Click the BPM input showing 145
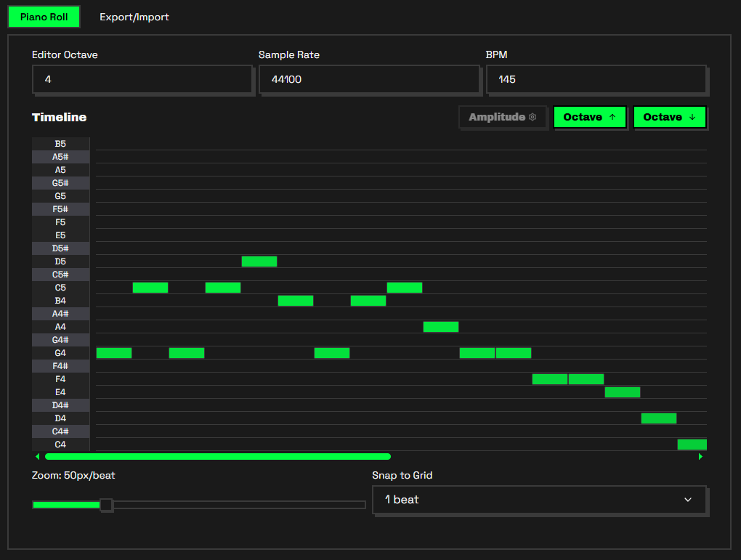The width and height of the screenshot is (741, 560). click(596, 79)
